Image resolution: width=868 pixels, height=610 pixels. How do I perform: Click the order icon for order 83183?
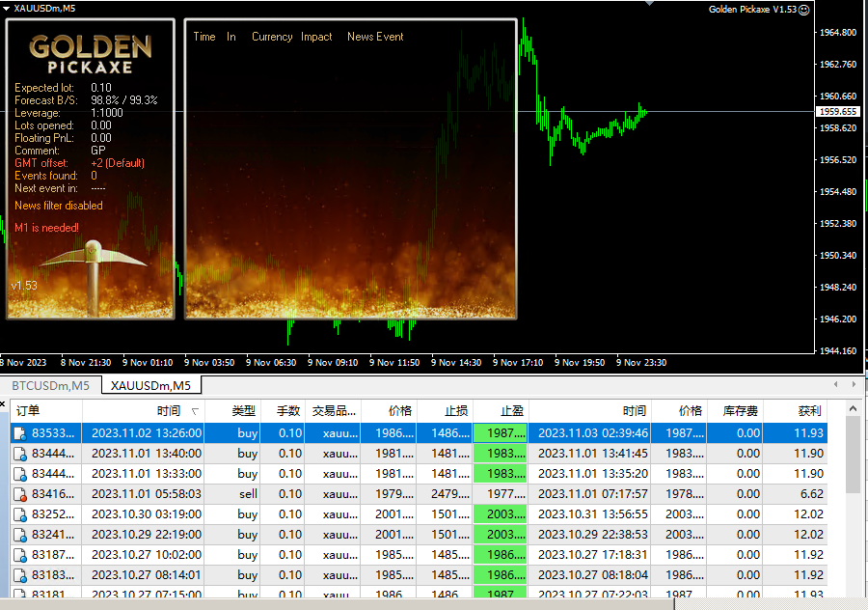[20, 575]
